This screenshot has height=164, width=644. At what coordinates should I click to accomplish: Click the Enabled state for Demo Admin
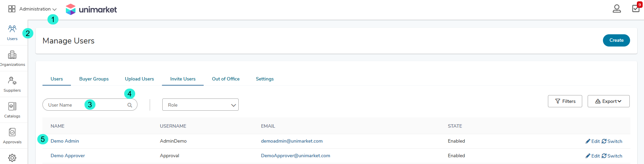click(456, 141)
